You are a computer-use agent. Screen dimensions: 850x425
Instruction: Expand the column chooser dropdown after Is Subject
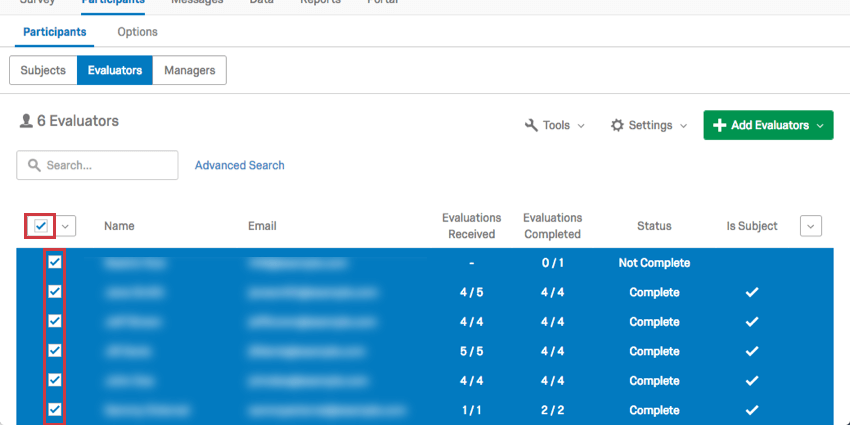pos(811,226)
